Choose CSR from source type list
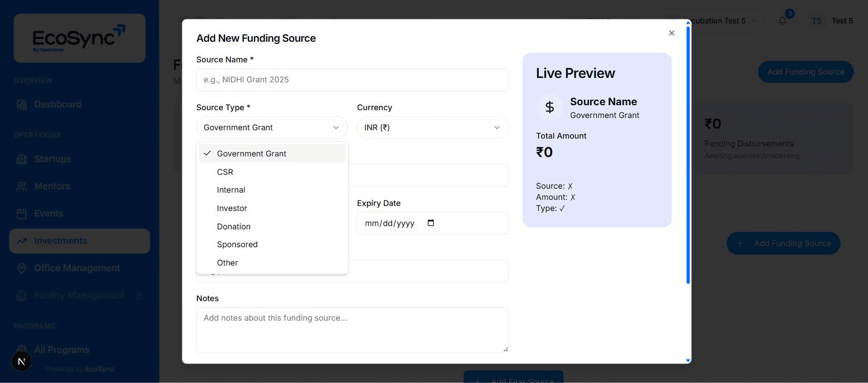 click(x=272, y=172)
